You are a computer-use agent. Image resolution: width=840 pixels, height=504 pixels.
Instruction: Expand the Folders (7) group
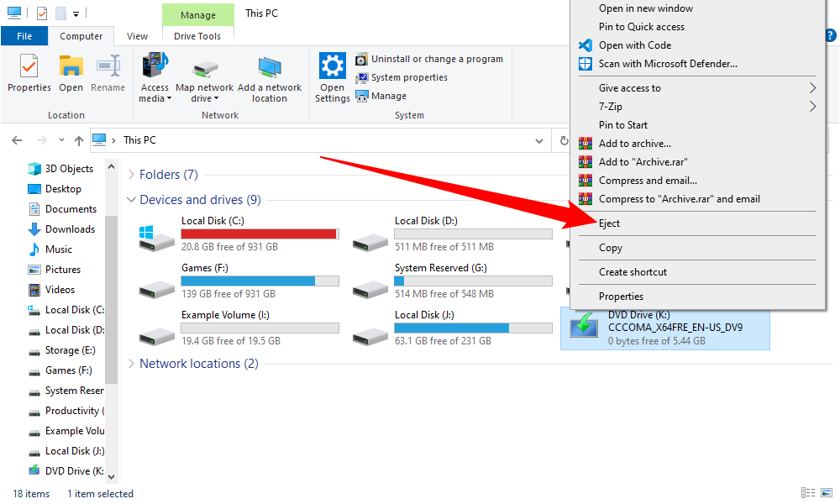131,175
